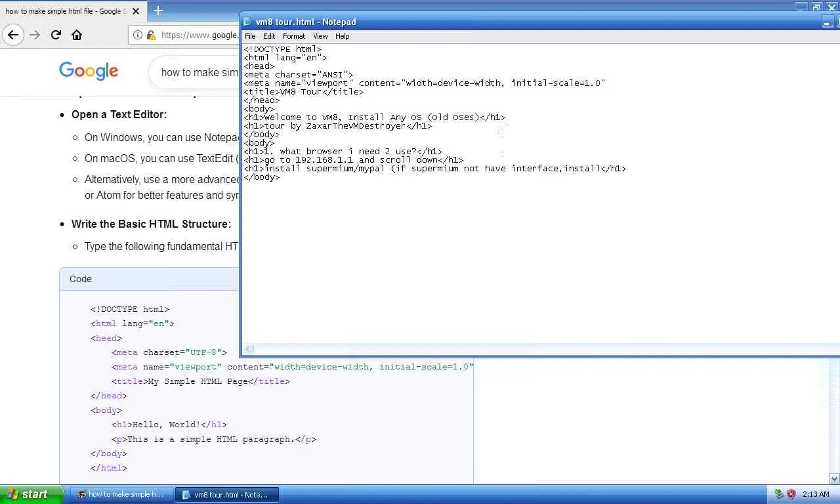Close the Google search browser tab
Image resolution: width=840 pixels, height=504 pixels.
[136, 11]
